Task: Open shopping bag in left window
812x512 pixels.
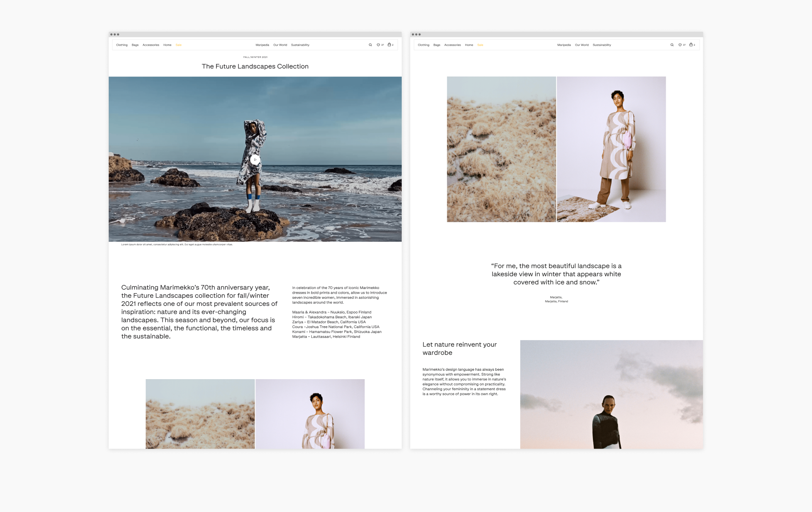Action: [x=390, y=44]
